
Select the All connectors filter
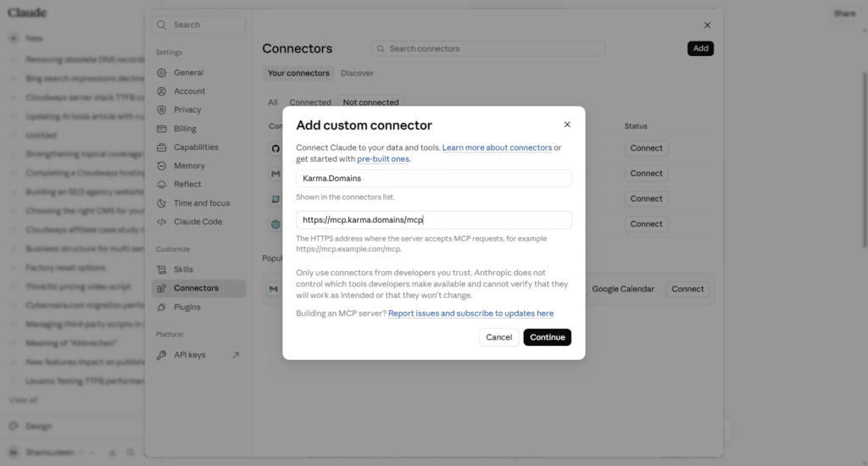pyautogui.click(x=272, y=103)
